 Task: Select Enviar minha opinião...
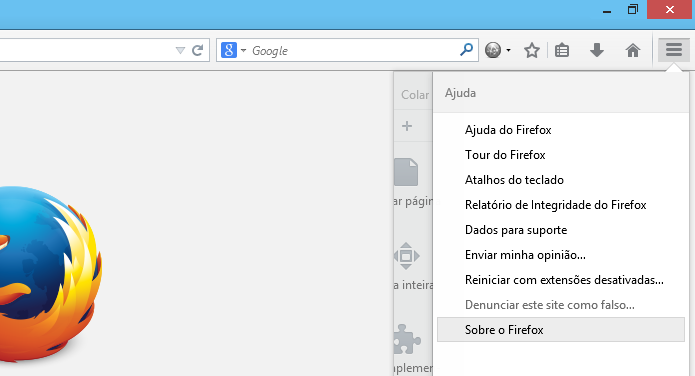click(561, 255)
